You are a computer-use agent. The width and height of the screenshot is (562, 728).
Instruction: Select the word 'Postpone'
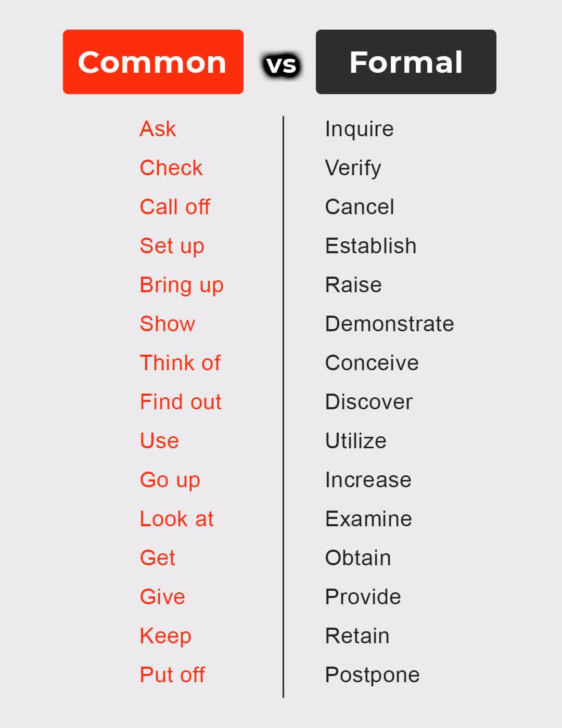coord(372,675)
